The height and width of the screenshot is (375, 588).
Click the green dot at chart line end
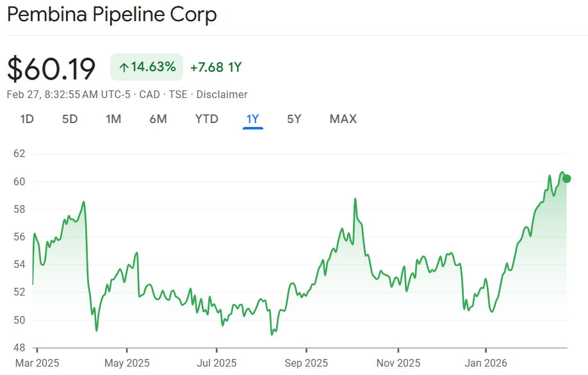point(566,178)
